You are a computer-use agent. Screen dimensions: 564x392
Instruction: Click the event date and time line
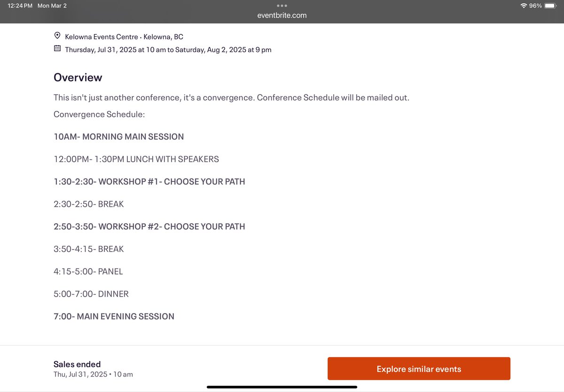click(168, 49)
